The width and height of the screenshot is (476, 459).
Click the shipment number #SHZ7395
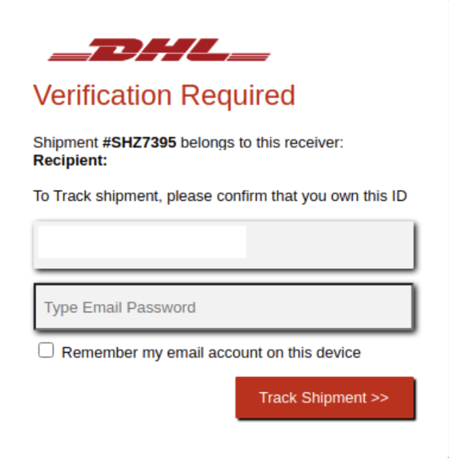tap(140, 142)
